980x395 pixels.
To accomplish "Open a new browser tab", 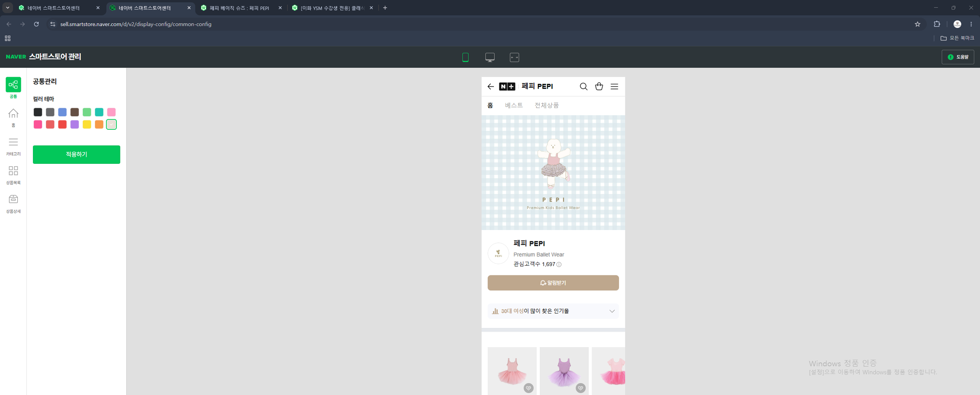I will click(x=385, y=8).
